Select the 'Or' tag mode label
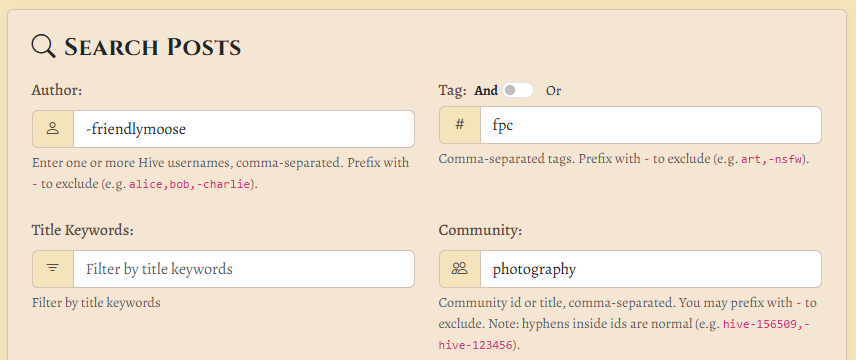The height and width of the screenshot is (360, 856). (x=554, y=91)
